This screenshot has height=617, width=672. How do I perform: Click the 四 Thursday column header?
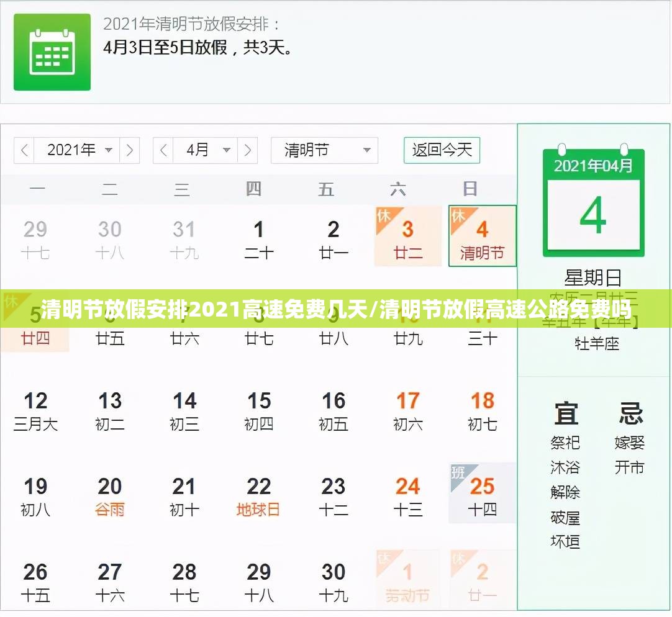pos(254,189)
